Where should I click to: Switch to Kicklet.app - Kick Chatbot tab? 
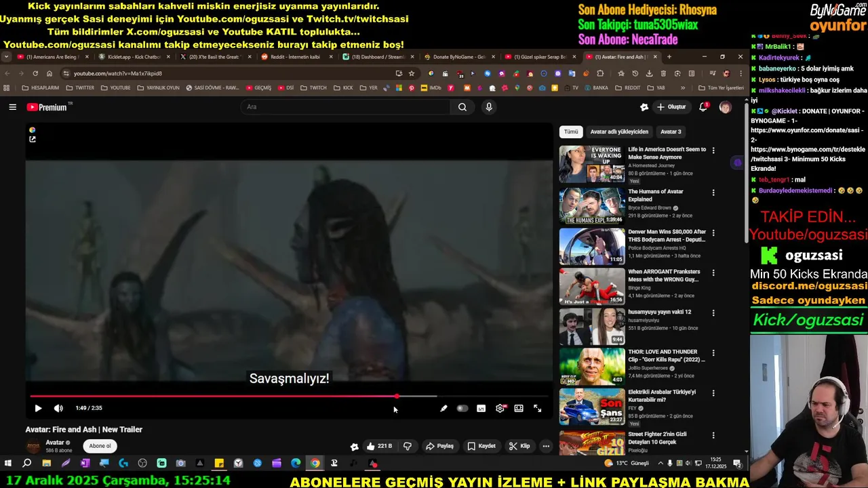[133, 57]
